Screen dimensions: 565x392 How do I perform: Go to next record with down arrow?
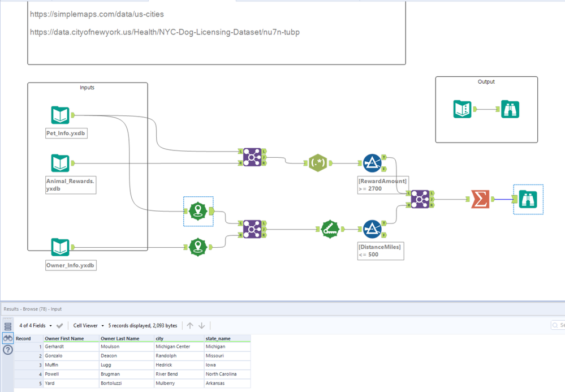tap(202, 325)
